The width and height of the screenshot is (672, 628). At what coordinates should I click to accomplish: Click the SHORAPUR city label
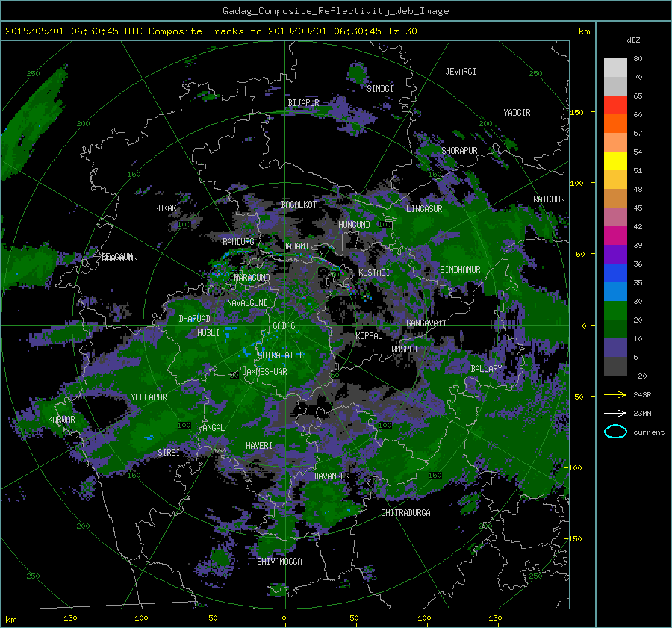tap(459, 151)
